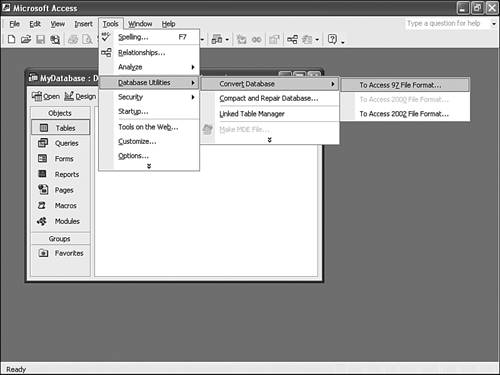Select the Tables object icon

(x=44, y=128)
